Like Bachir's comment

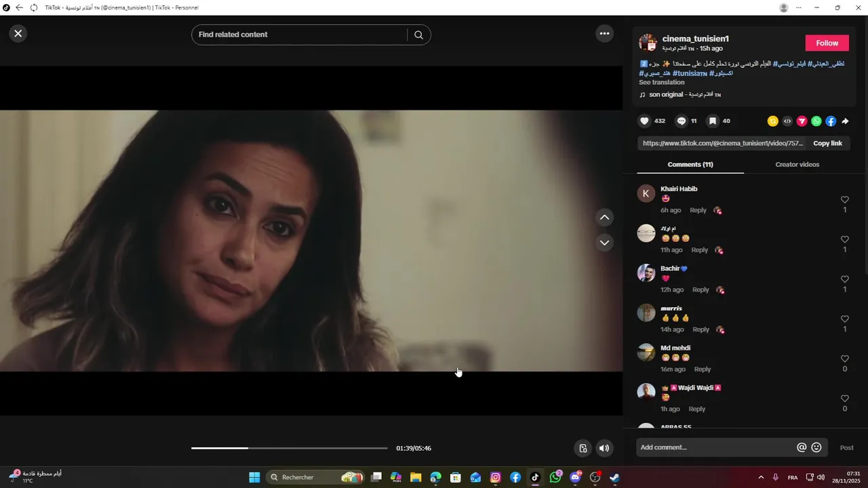coord(844,279)
